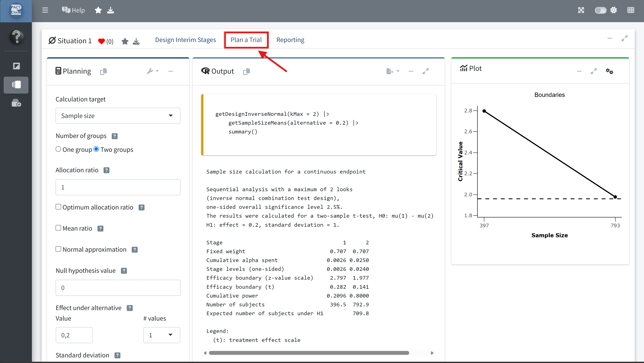644x363 pixels.
Task: Toggle the hamburger sidebar menu
Action: click(x=45, y=10)
